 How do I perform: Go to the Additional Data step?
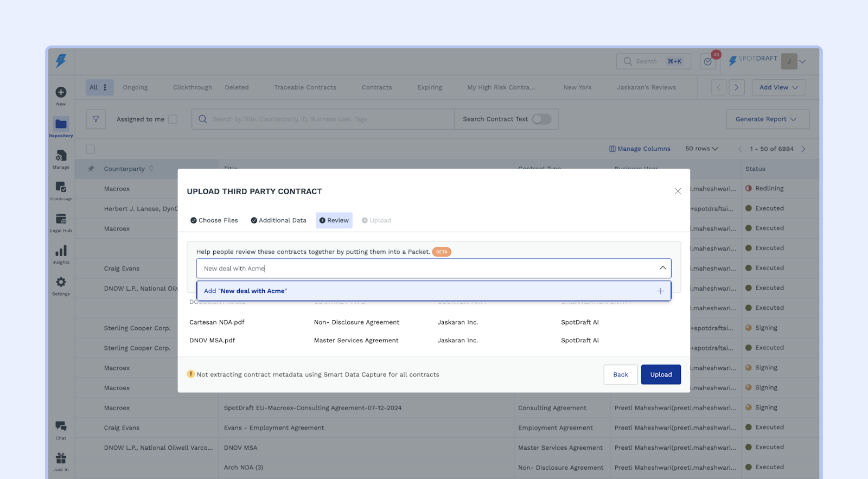278,221
